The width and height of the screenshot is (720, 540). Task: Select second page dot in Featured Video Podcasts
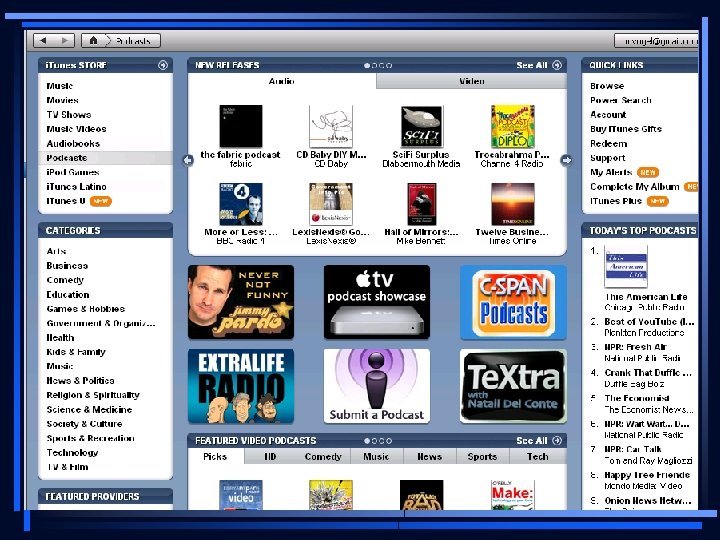(374, 441)
